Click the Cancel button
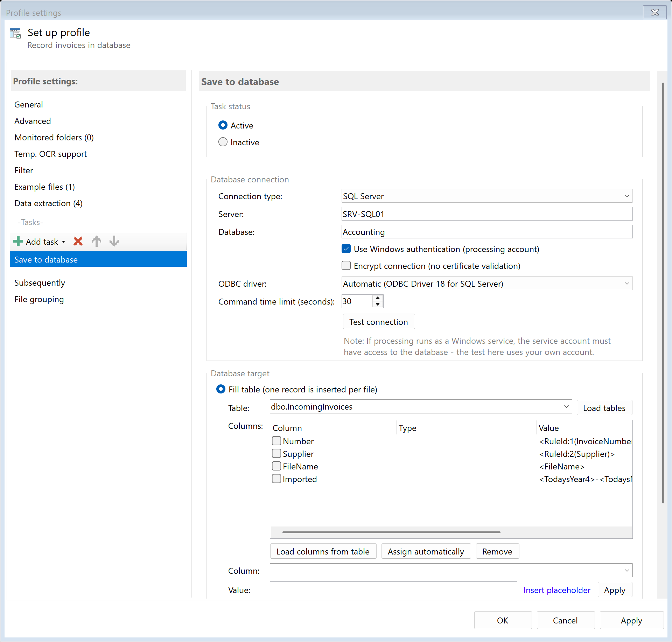The height and width of the screenshot is (642, 672). coord(565,620)
